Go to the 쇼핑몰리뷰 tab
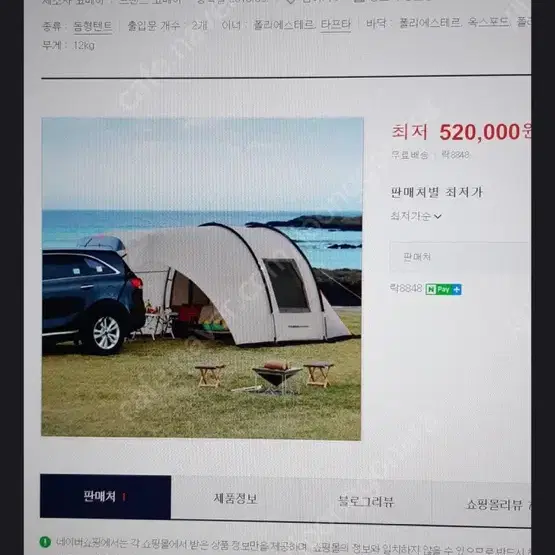Image resolution: width=555 pixels, height=555 pixels. (496, 504)
